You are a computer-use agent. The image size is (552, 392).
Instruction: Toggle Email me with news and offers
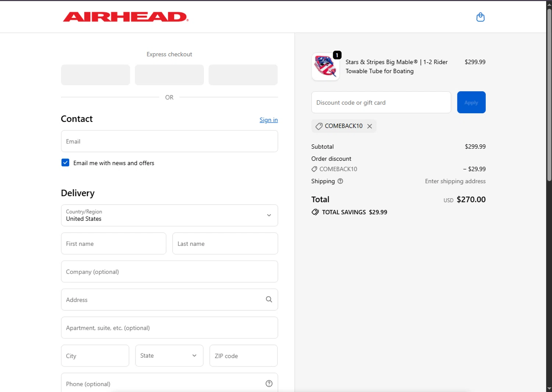coord(65,163)
